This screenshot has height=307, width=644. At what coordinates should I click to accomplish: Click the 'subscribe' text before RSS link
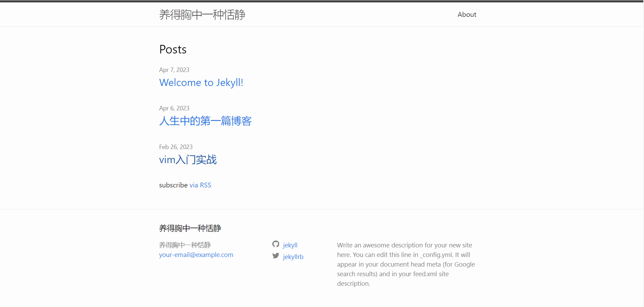pos(173,185)
